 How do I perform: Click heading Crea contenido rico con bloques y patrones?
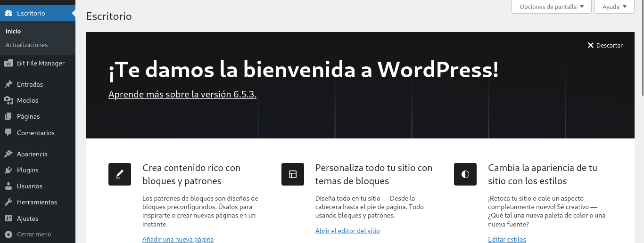click(191, 174)
